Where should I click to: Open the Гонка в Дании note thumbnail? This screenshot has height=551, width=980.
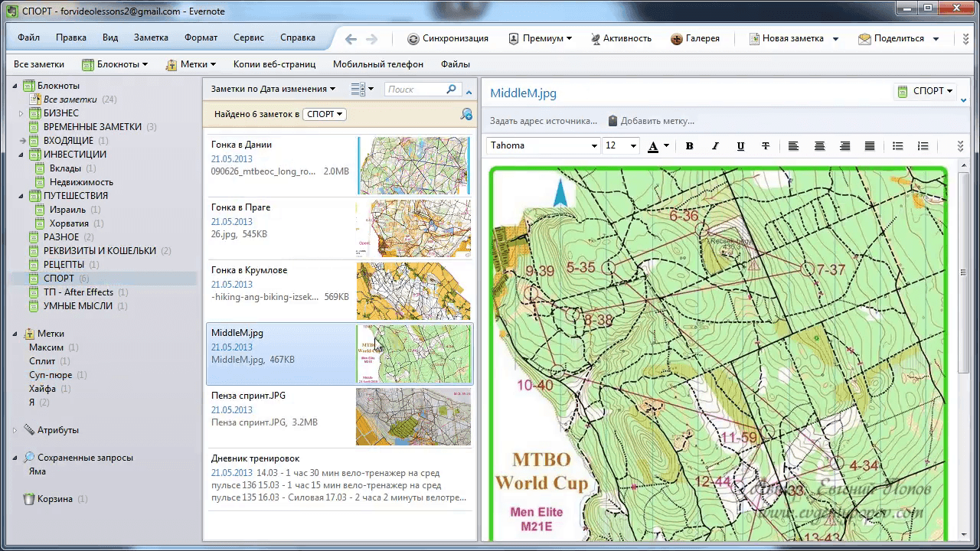(x=413, y=165)
